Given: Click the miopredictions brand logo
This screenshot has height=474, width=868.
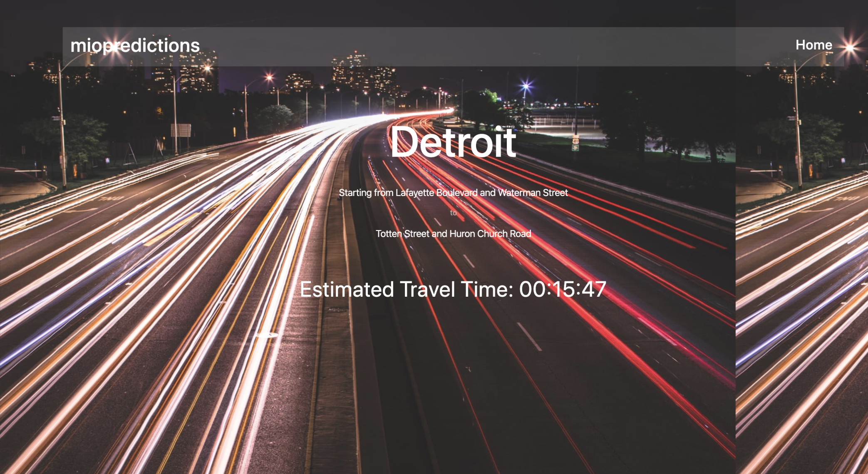Looking at the screenshot, I should (x=135, y=46).
